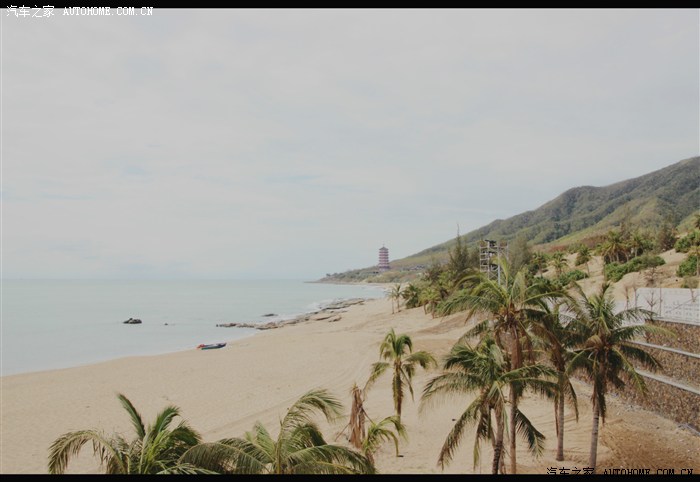The height and width of the screenshot is (482, 700).
Task: Click the small palm tree mid-beach
Action: (399, 365)
